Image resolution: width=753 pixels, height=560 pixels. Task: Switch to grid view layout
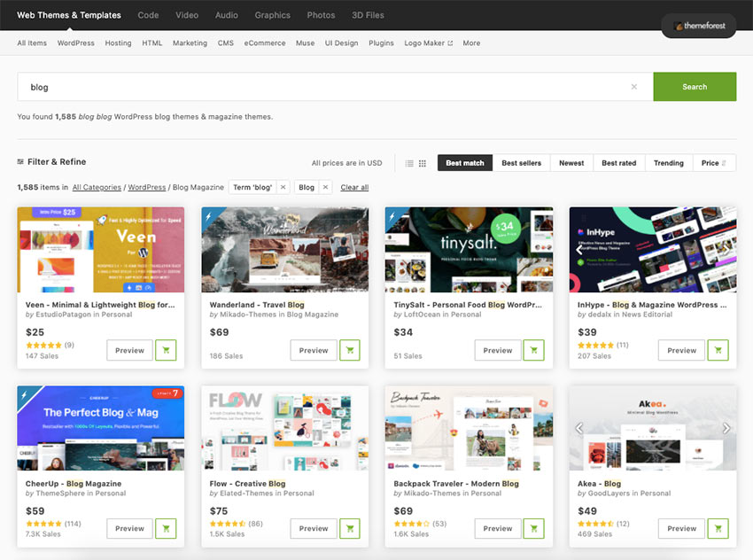422,163
